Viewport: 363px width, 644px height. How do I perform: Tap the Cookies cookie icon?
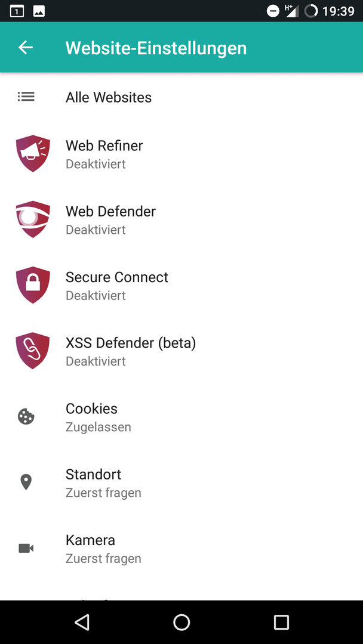point(26,417)
